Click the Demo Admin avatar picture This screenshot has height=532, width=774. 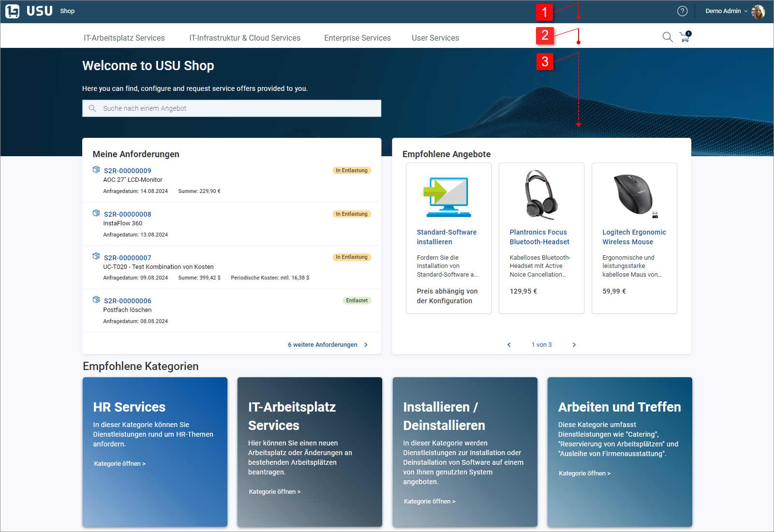pyautogui.click(x=758, y=12)
